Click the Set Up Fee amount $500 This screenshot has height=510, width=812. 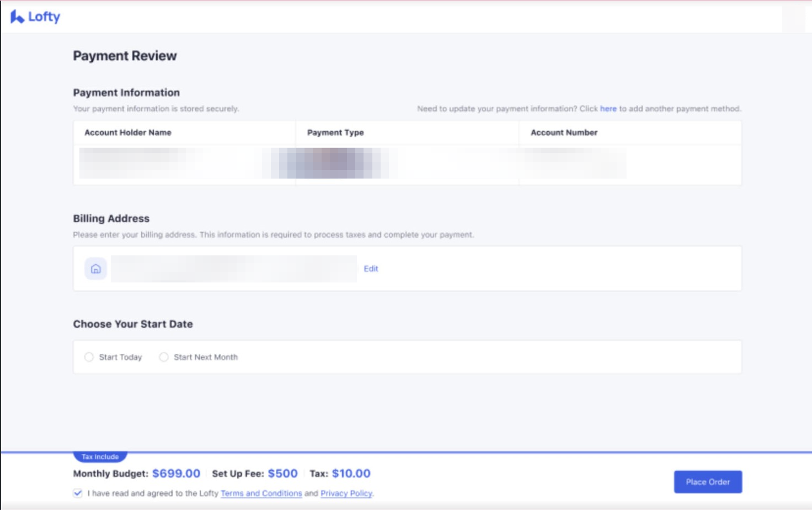(282, 474)
